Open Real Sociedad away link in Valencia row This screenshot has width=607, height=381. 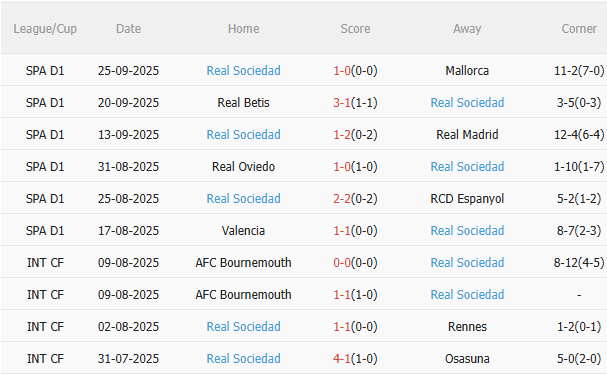coord(467,230)
